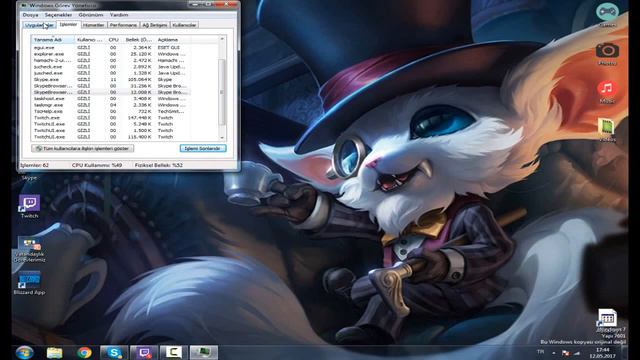Image resolution: width=640 pixels, height=360 pixels.
Task: Open File Explorer from the taskbar
Action: 54,353
